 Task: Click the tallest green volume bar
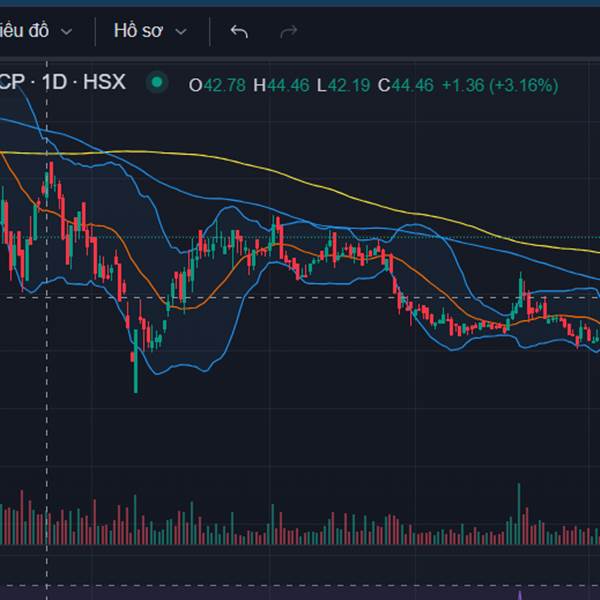point(519,512)
